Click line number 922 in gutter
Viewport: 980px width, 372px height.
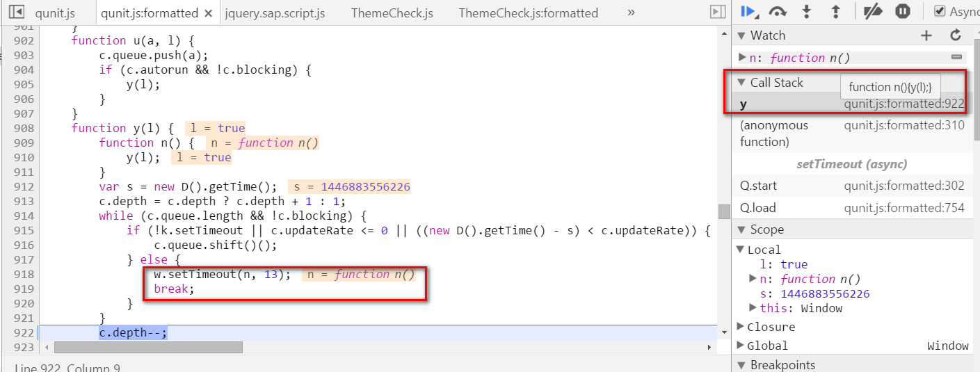(23, 333)
